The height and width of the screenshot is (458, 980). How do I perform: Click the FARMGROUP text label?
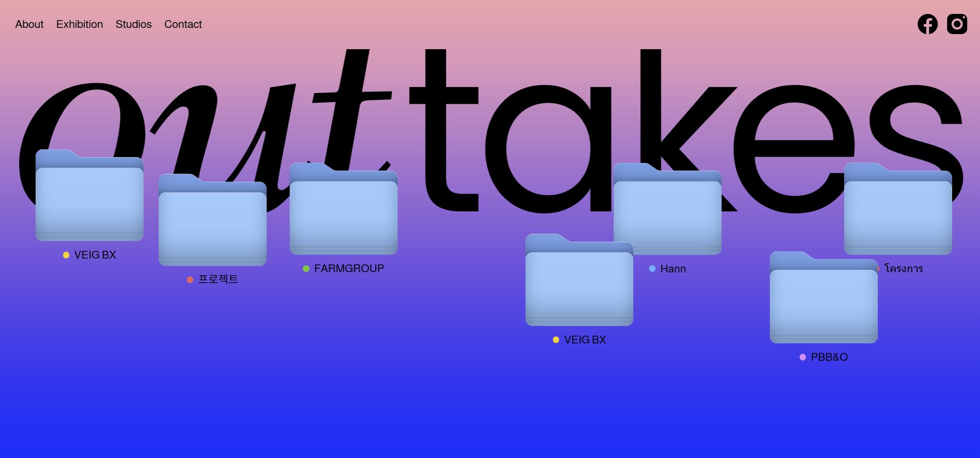349,269
